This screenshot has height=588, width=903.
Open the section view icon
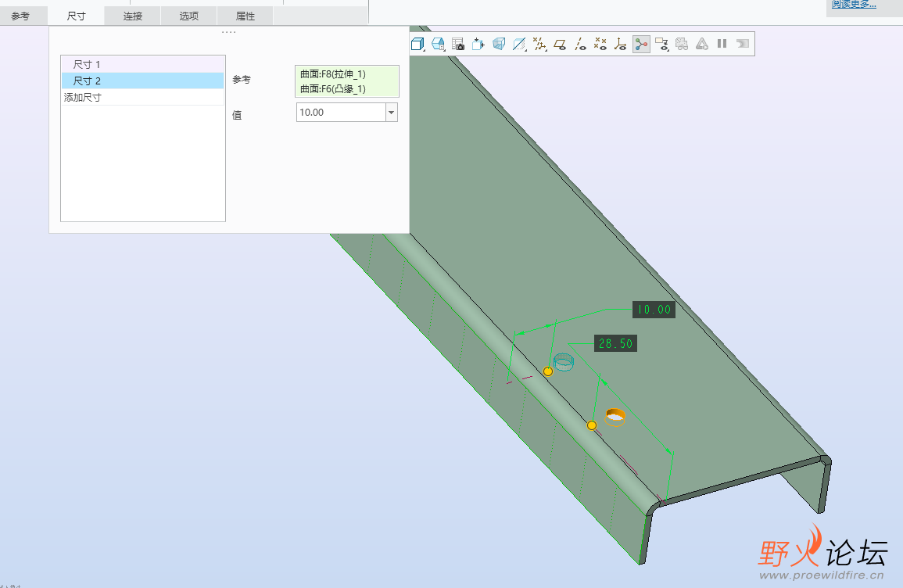(x=519, y=44)
